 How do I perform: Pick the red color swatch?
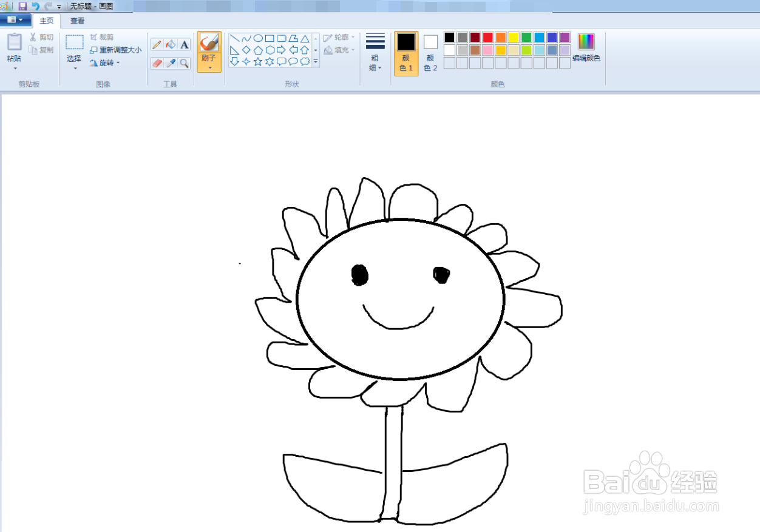point(488,37)
